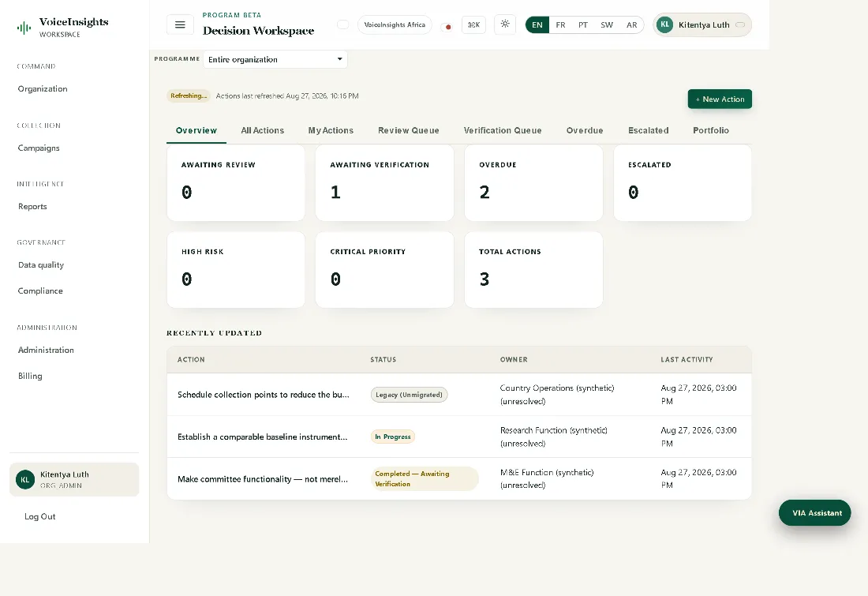This screenshot has height=596, width=868.
Task: Open the Total Actions card
Action: click(533, 270)
